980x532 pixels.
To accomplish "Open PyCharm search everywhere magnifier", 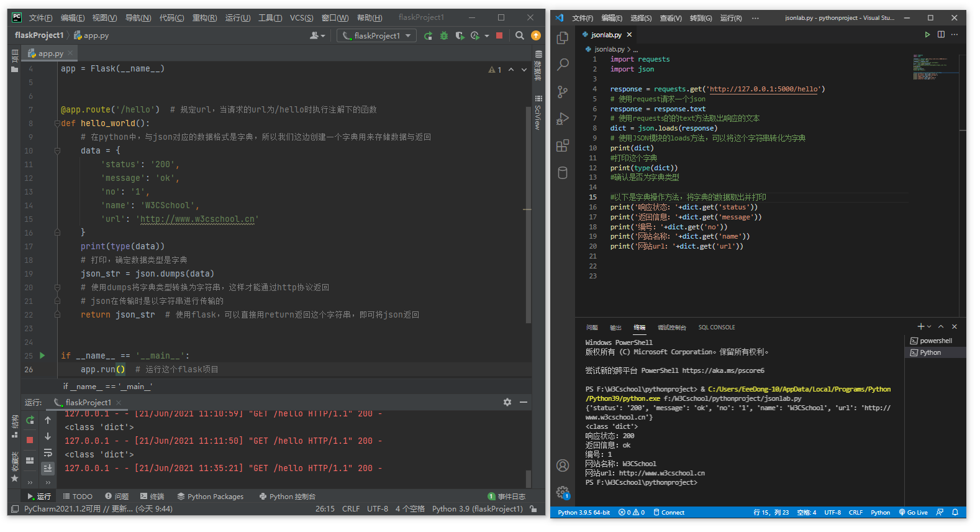I will tap(520, 36).
